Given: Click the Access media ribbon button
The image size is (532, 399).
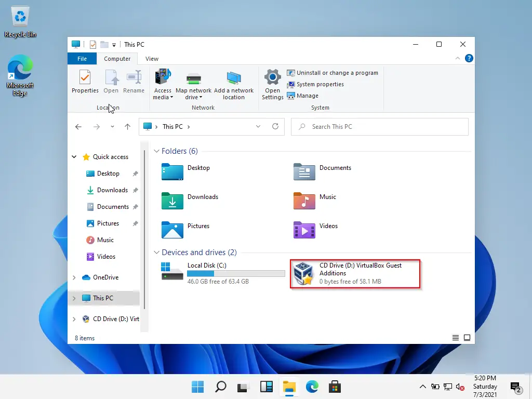Looking at the screenshot, I should tap(163, 84).
